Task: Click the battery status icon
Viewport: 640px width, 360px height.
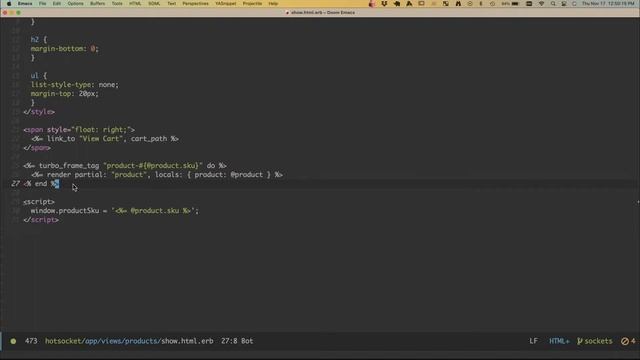Action: point(515,4)
